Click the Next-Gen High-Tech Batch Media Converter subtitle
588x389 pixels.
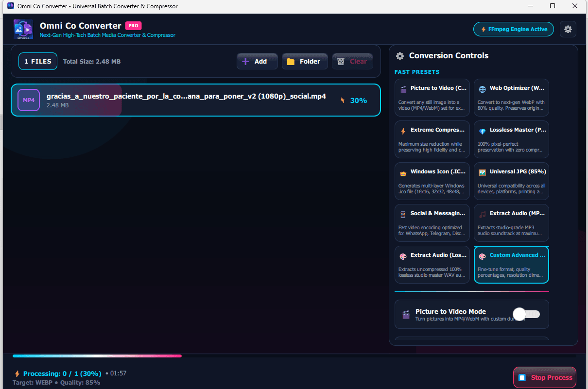tap(107, 35)
